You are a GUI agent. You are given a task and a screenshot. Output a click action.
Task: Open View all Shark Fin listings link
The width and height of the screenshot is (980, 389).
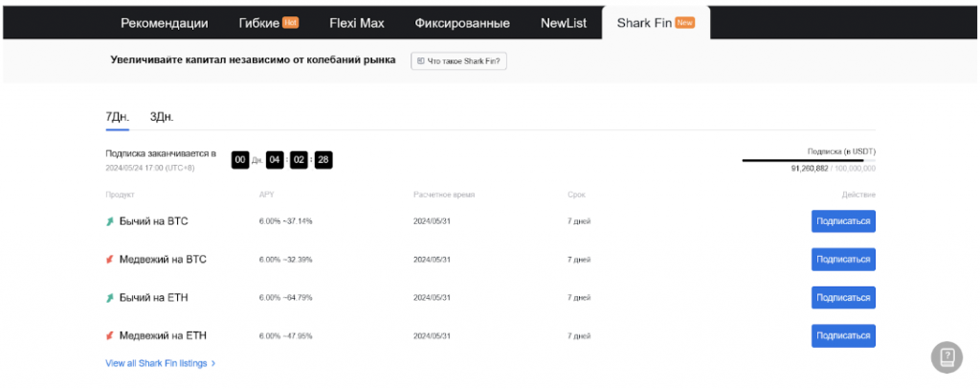160,363
